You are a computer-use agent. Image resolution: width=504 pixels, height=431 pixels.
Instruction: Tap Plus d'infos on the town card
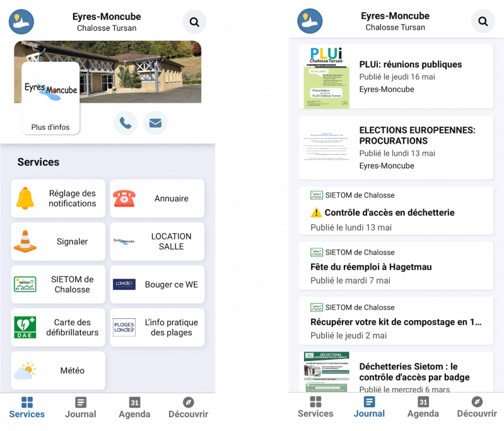click(50, 127)
